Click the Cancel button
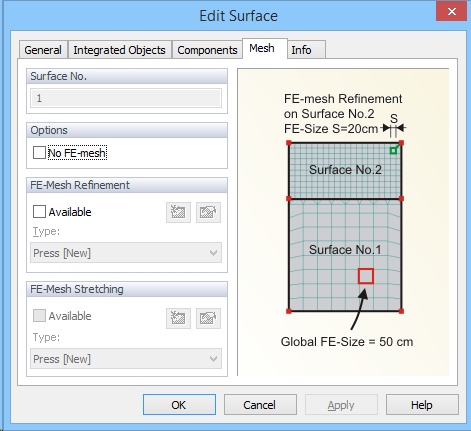This screenshot has width=471, height=431. point(260,405)
